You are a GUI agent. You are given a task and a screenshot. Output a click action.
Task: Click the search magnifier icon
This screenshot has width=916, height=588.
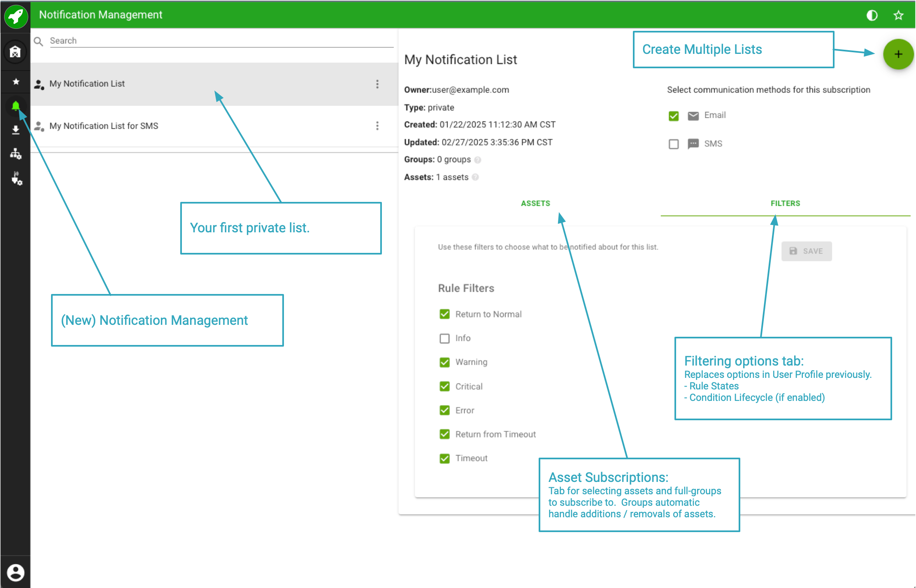pos(38,41)
